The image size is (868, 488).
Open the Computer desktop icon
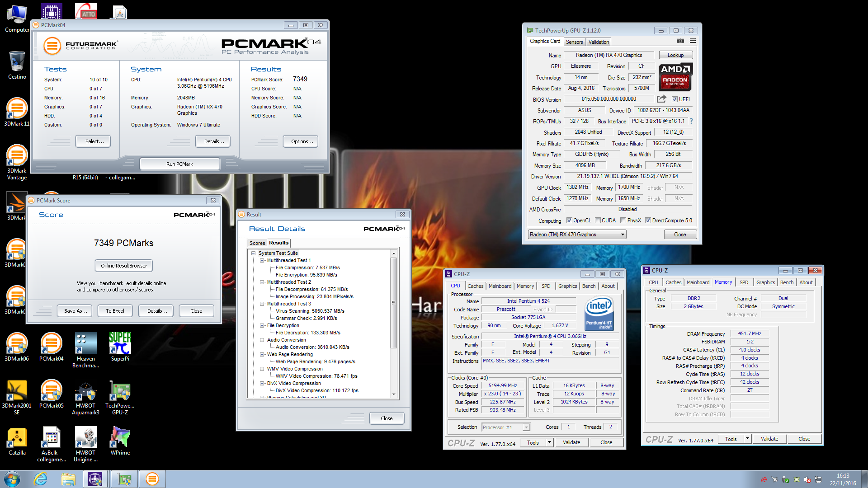click(x=17, y=19)
